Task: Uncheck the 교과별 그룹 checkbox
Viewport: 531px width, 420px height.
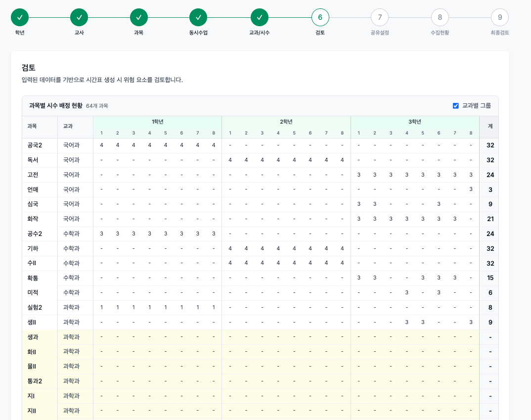Action: point(456,106)
